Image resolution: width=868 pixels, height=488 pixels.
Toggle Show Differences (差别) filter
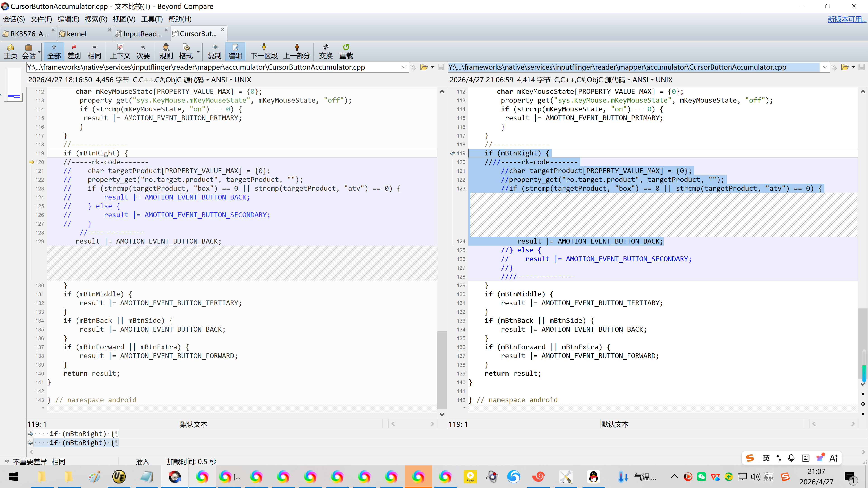pos(74,51)
